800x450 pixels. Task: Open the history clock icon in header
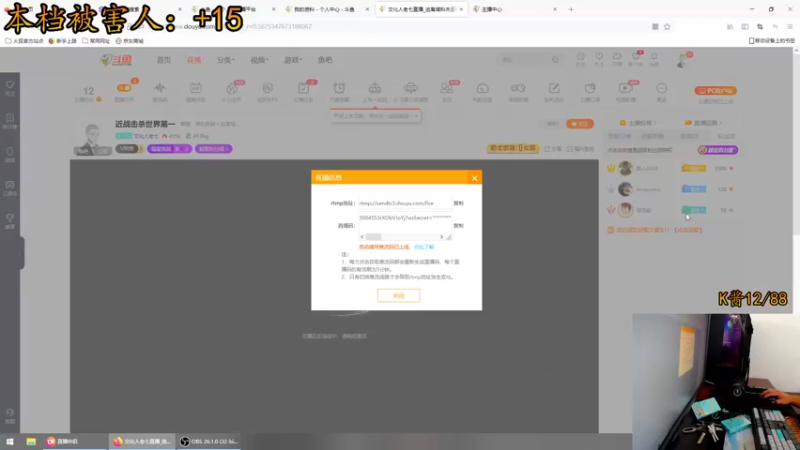pyautogui.click(x=581, y=57)
